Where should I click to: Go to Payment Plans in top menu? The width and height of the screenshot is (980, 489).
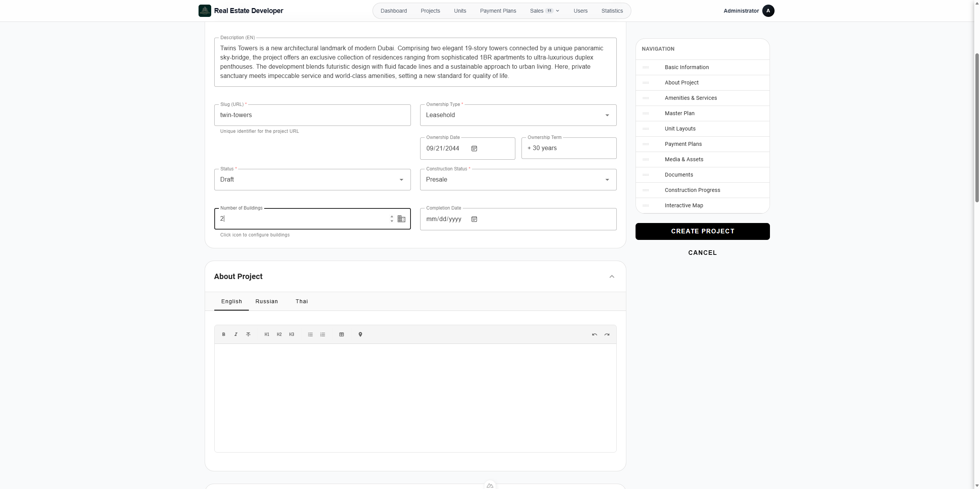tap(498, 11)
